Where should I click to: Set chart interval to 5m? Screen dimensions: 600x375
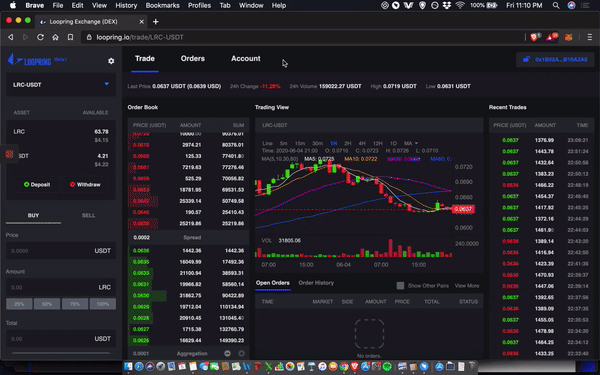coord(284,143)
